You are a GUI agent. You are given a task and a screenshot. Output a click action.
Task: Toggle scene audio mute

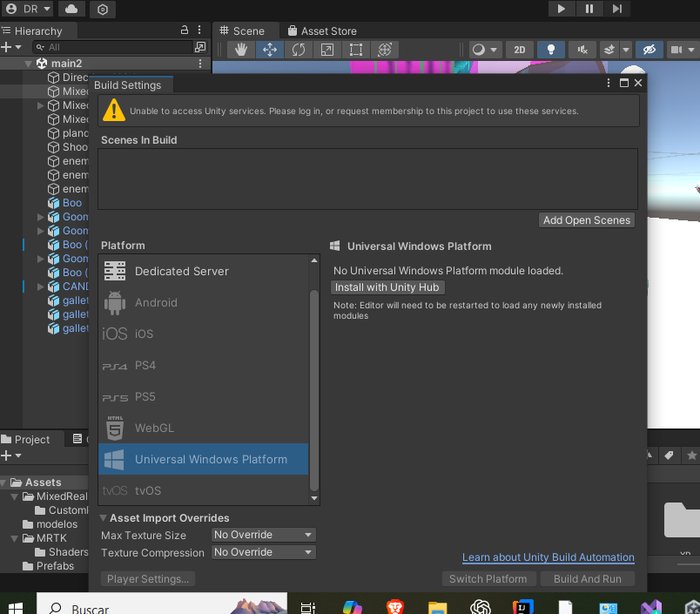pyautogui.click(x=582, y=50)
